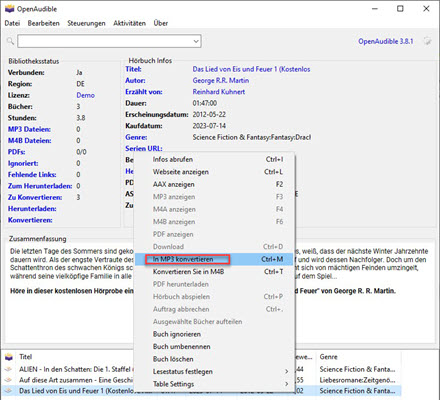Select the Auf diese Art zusammen row

[x=76, y=380]
